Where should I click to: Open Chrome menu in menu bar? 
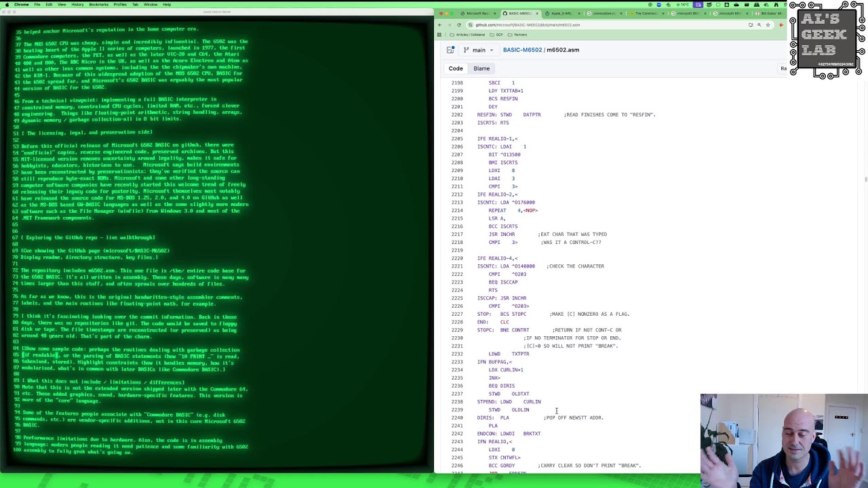22,4
